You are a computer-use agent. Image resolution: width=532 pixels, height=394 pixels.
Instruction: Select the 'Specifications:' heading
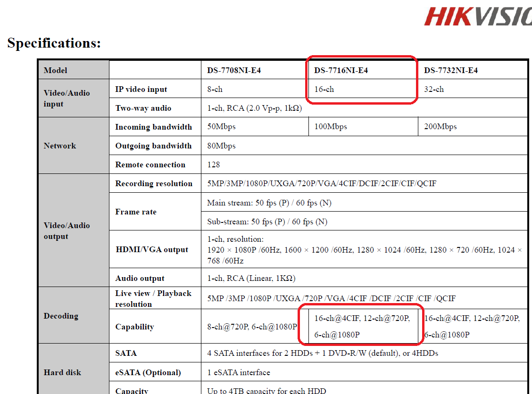click(54, 43)
